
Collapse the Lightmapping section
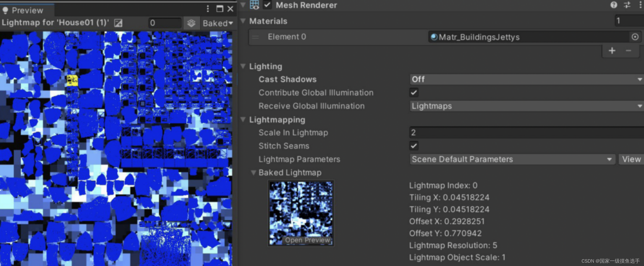(x=243, y=120)
